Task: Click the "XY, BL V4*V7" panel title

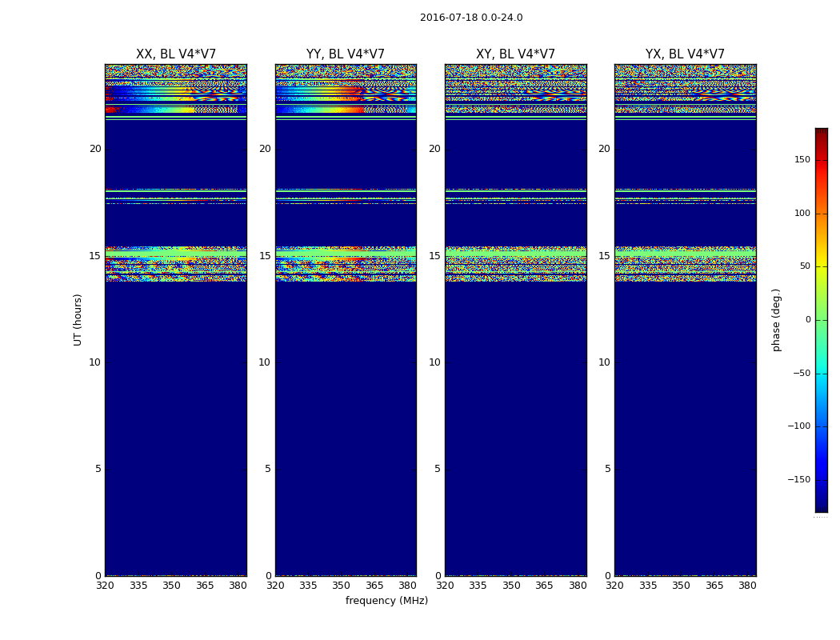Action: pyautogui.click(x=515, y=54)
